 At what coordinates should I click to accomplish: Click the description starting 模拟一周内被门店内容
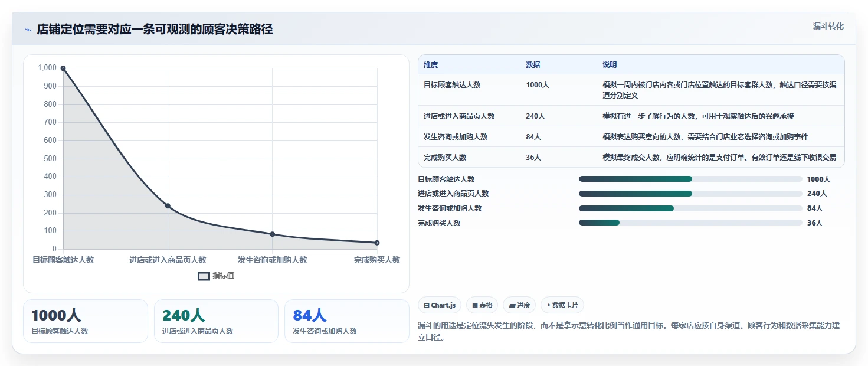[719, 90]
